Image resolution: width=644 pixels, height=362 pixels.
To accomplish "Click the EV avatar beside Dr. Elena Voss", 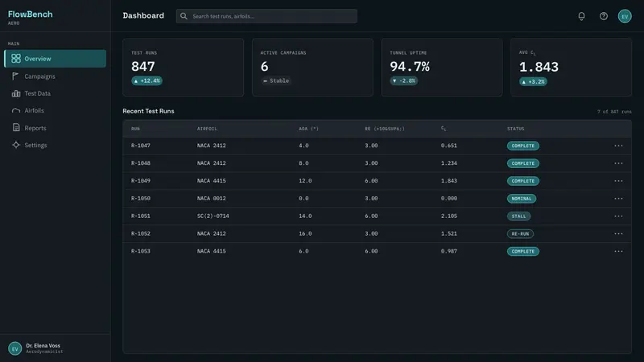I will (x=14, y=348).
